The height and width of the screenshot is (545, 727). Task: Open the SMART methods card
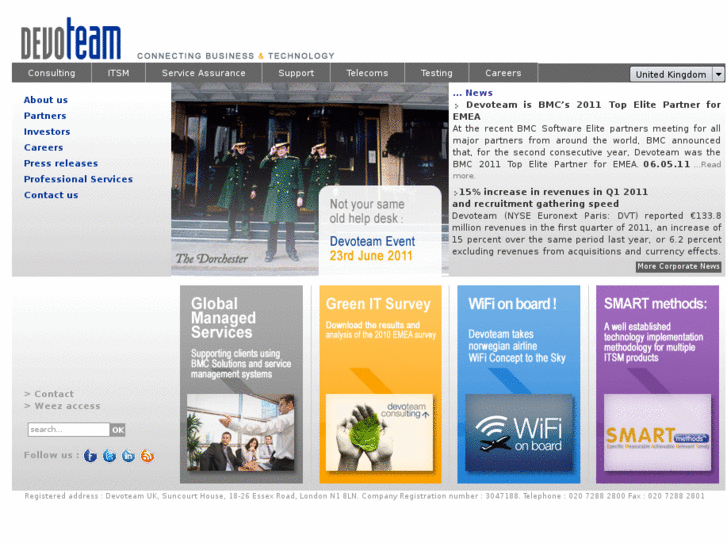pyautogui.click(x=657, y=384)
